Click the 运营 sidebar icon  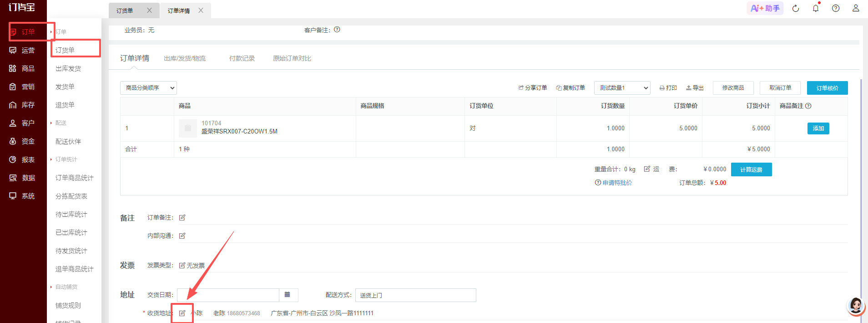(13, 50)
